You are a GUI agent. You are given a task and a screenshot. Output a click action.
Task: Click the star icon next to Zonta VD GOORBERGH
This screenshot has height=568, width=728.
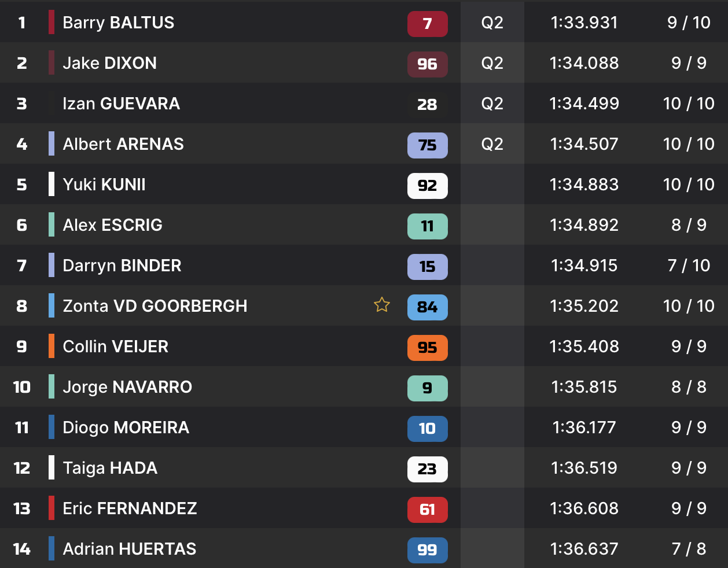tap(382, 305)
